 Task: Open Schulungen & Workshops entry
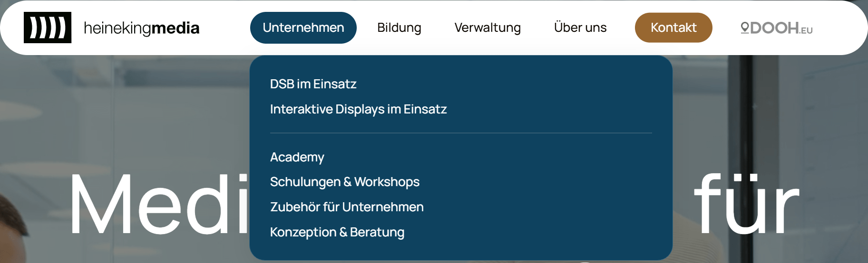tap(344, 182)
